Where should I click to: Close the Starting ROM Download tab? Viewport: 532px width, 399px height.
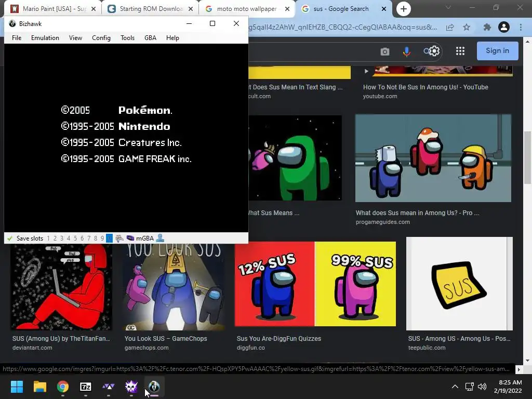pyautogui.click(x=191, y=9)
